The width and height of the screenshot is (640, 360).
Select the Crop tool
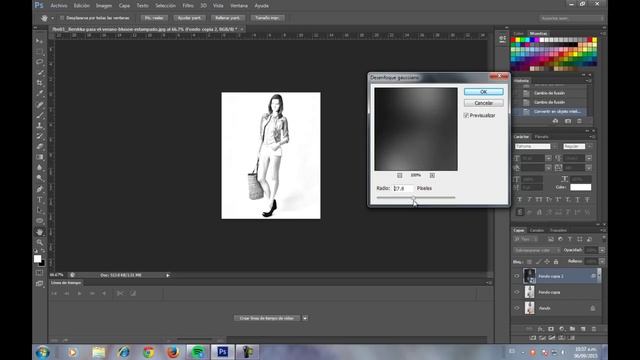point(40,83)
